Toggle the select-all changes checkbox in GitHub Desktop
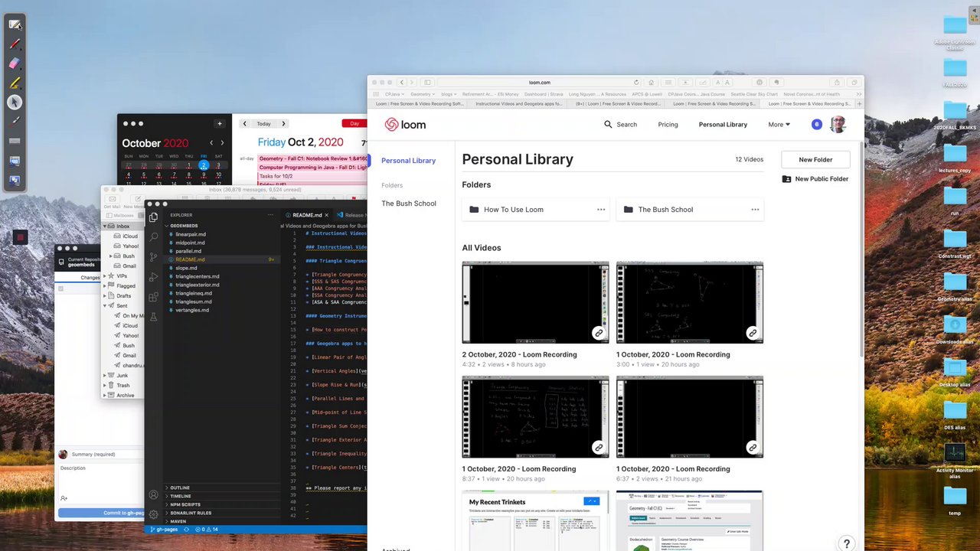 point(60,289)
